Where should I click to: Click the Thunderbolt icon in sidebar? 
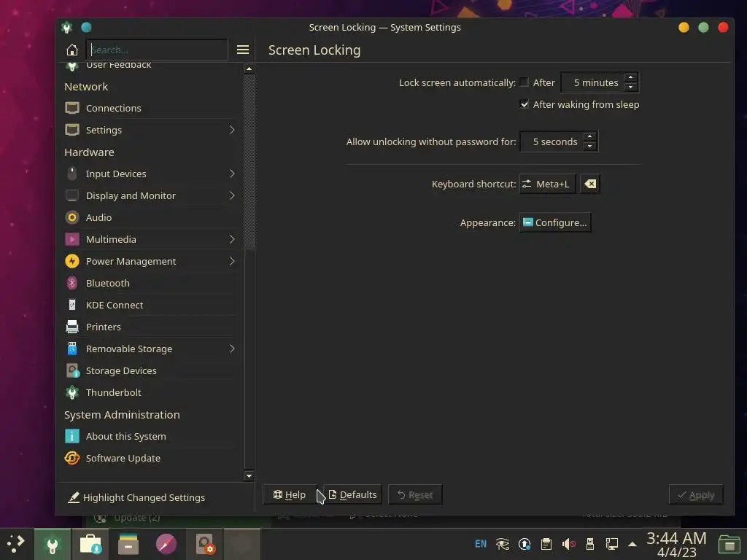(x=72, y=392)
